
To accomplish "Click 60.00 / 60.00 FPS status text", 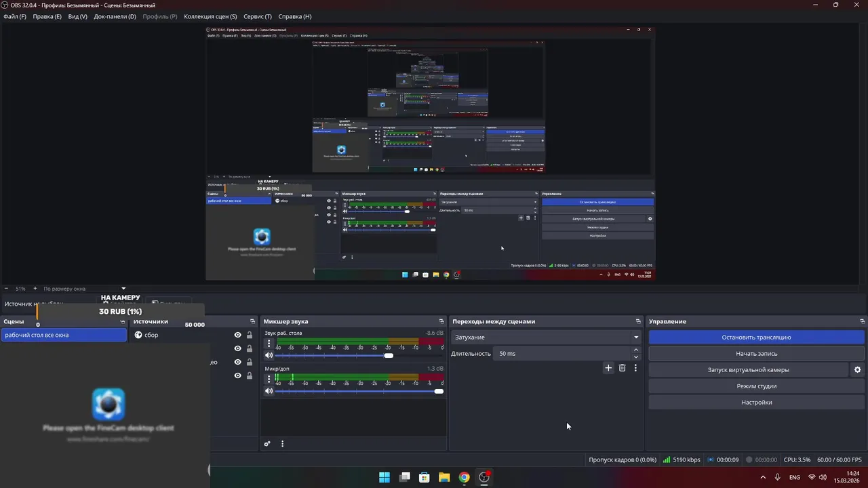I will coord(840,460).
